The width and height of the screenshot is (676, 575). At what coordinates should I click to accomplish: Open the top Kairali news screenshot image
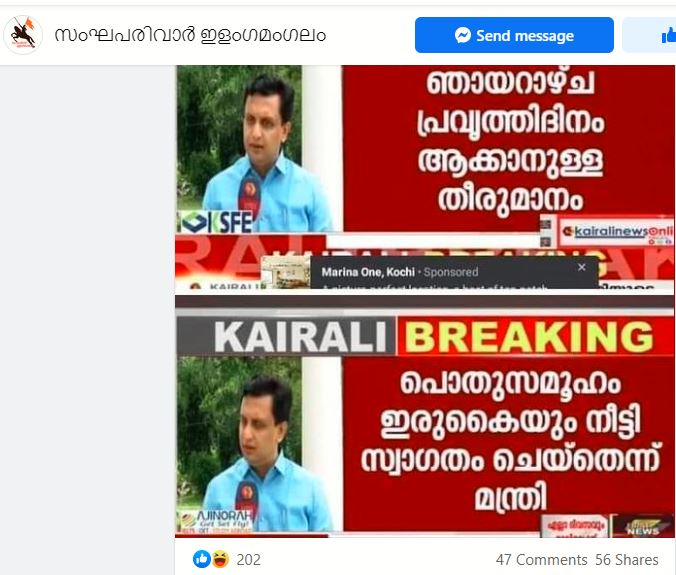[424, 177]
